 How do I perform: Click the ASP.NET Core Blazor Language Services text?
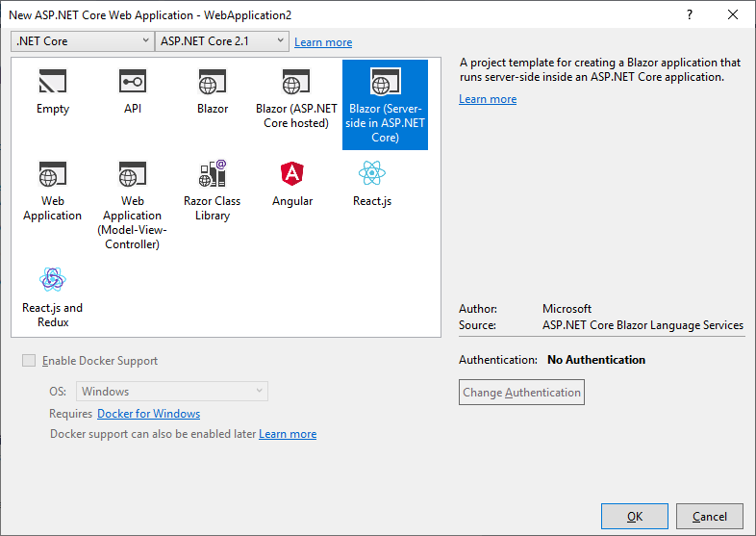tap(643, 325)
